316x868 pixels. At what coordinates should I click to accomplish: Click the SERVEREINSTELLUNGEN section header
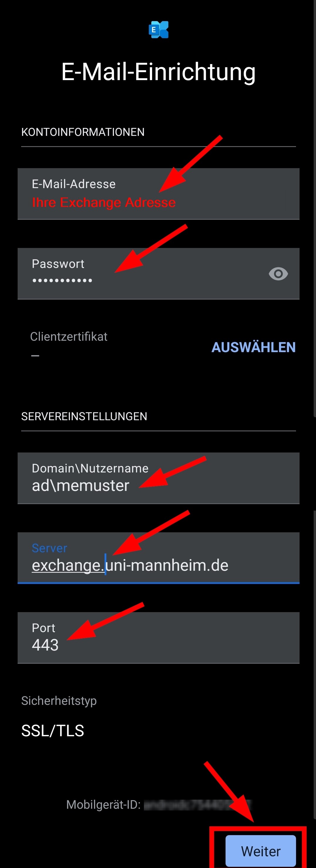[x=84, y=416]
